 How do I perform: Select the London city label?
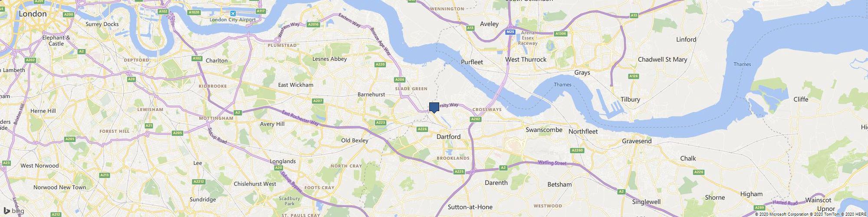33,14
